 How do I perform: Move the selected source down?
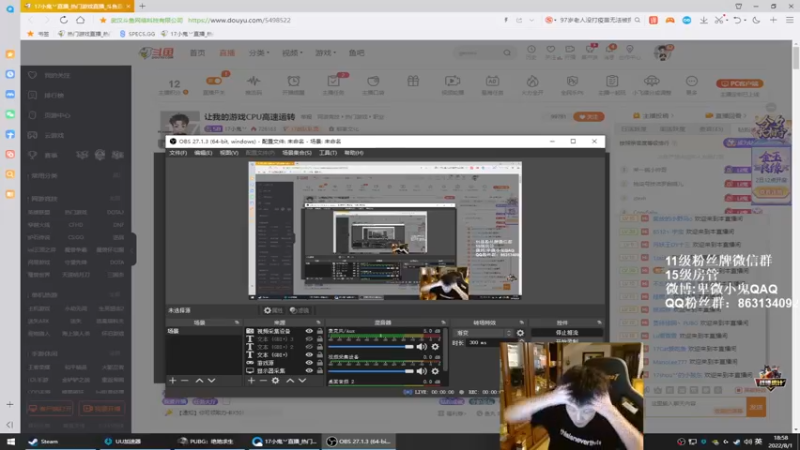coord(302,381)
